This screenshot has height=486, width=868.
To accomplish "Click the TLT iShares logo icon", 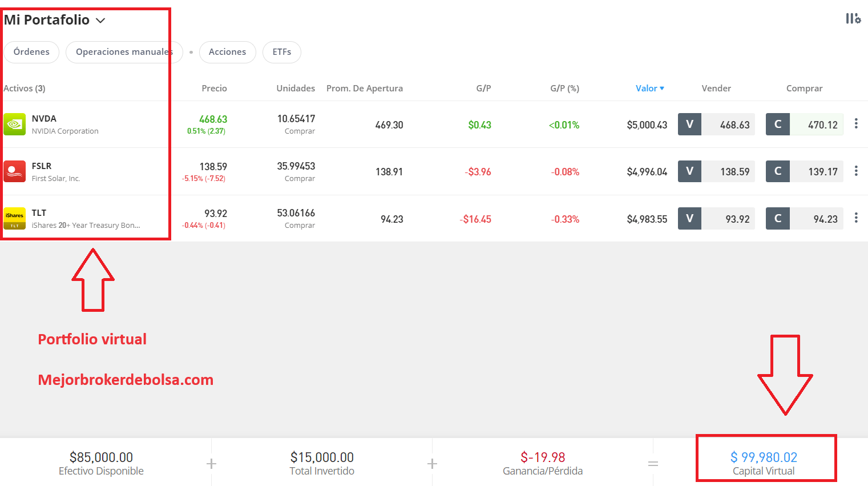I will click(x=14, y=219).
